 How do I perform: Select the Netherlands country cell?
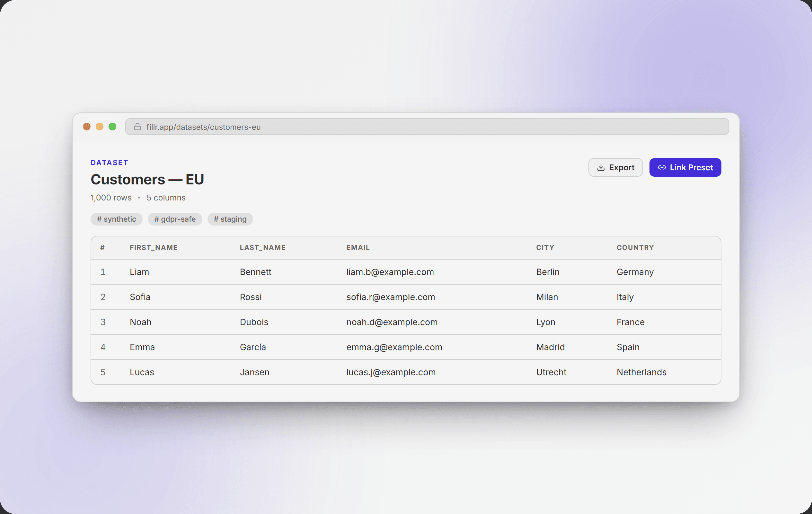[642, 372]
